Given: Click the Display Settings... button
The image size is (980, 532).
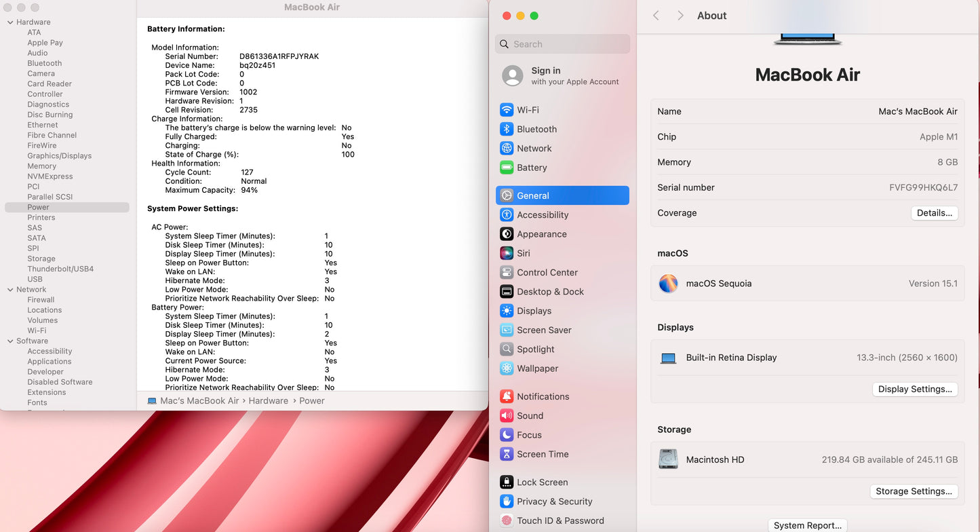Looking at the screenshot, I should point(914,389).
